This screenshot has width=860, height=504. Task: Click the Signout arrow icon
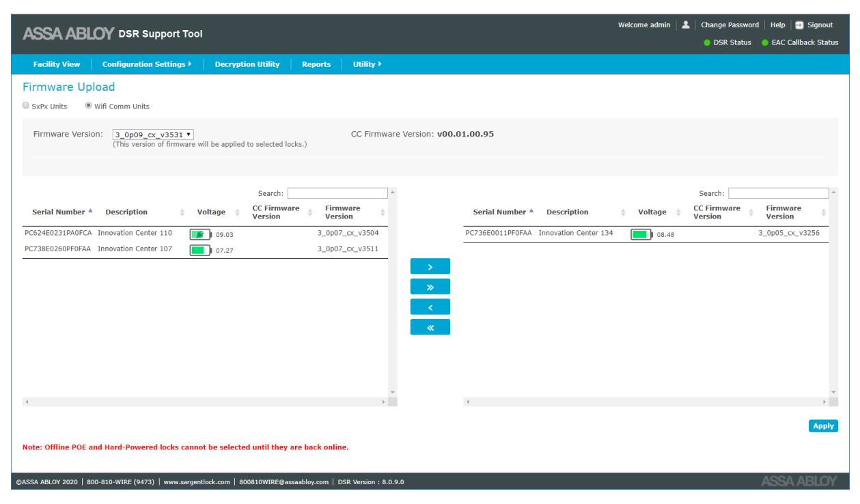(x=798, y=25)
